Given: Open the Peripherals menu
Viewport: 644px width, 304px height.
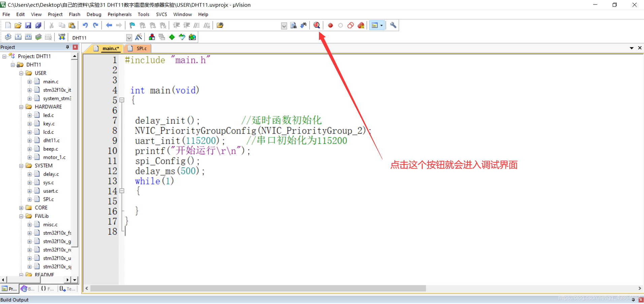Looking at the screenshot, I should click(x=120, y=14).
